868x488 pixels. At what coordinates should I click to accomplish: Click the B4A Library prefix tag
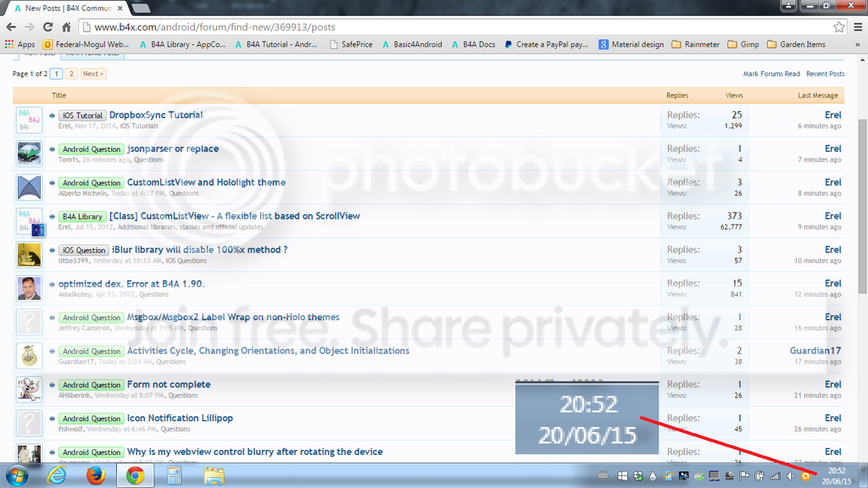coord(82,216)
